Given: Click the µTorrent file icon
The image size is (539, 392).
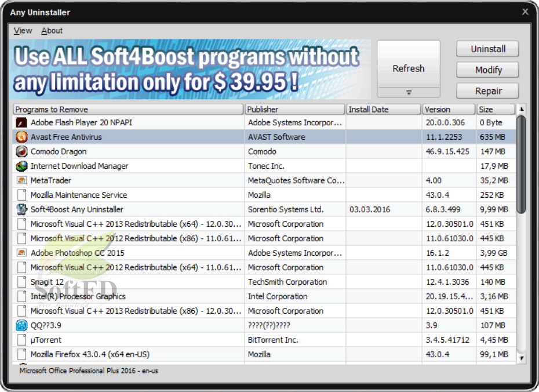Looking at the screenshot, I should click(21, 339).
